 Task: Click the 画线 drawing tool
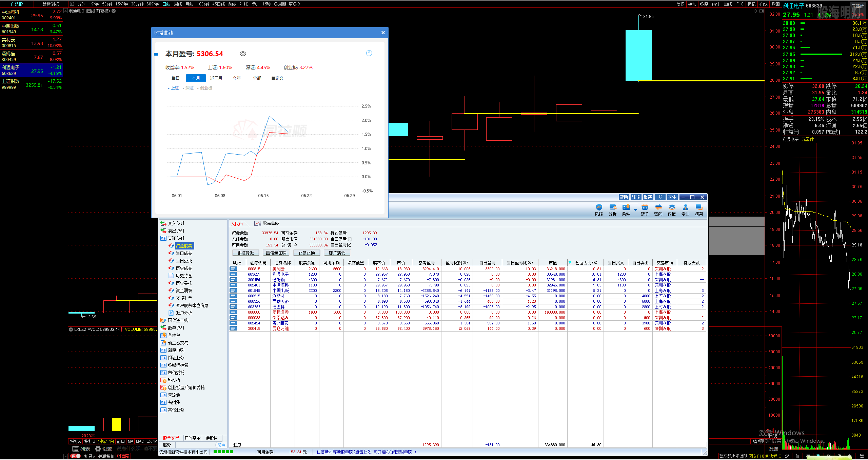point(728,4)
